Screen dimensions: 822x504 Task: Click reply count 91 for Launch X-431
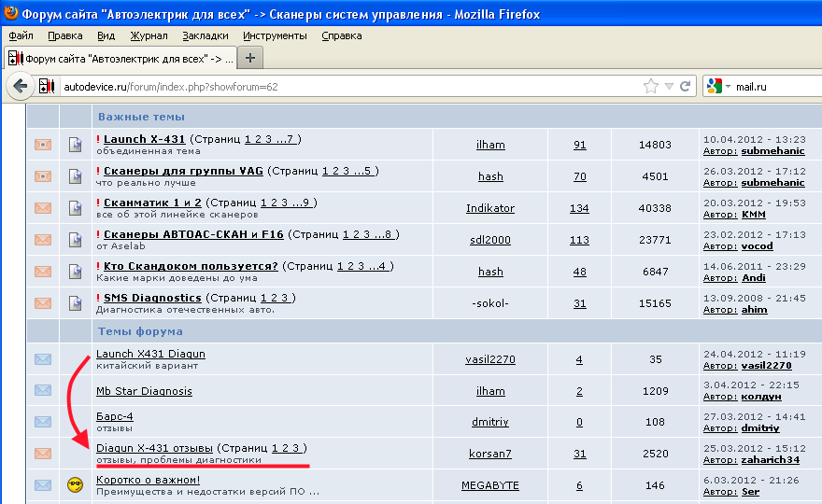pos(579,145)
